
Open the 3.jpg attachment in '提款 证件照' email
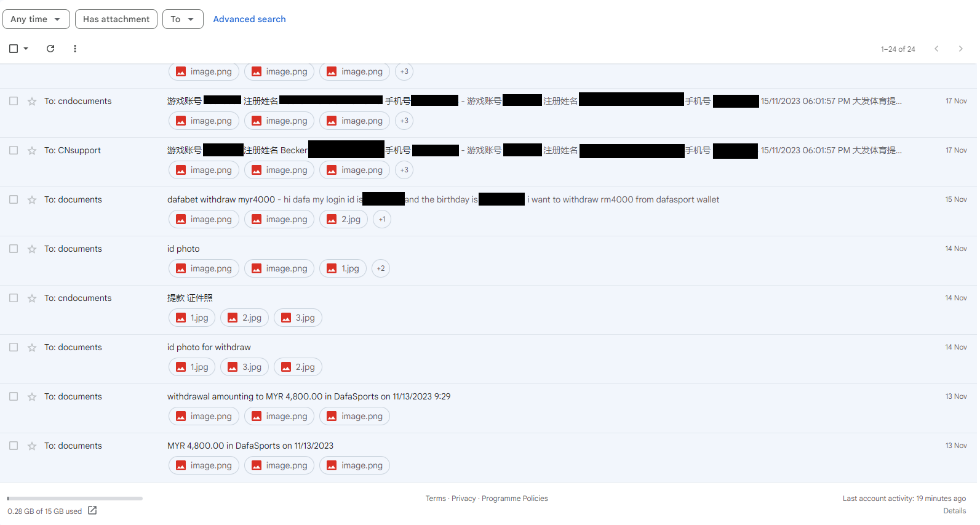pos(298,318)
